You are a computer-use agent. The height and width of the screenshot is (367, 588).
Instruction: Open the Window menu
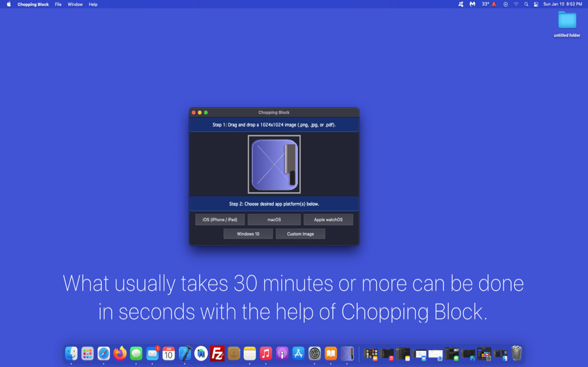(75, 4)
